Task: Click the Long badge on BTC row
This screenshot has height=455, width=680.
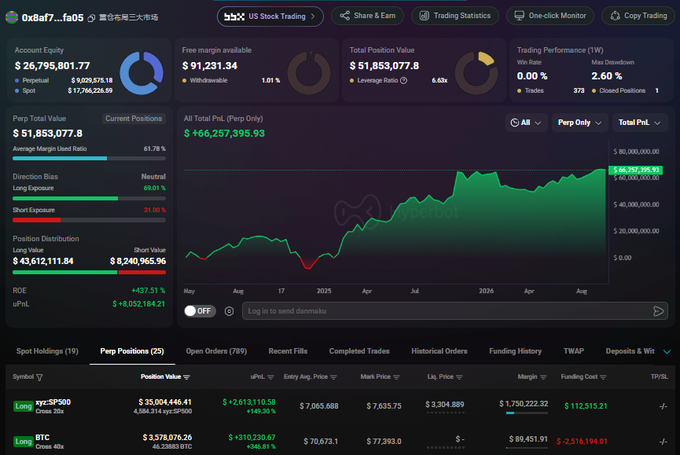Action: [23, 442]
